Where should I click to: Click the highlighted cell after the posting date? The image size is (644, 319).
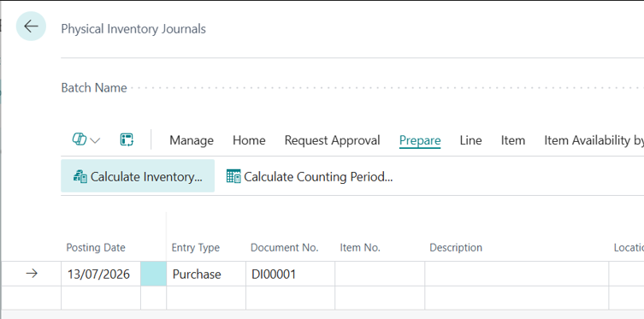point(154,274)
